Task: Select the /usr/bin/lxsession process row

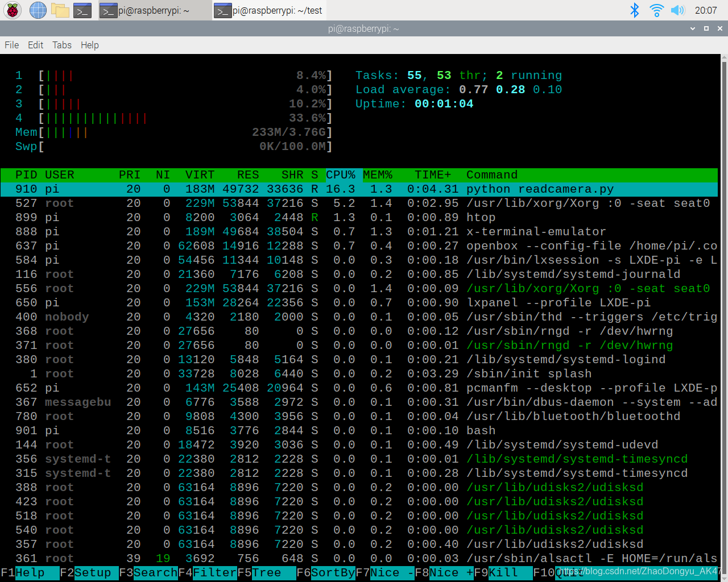Action: (x=359, y=260)
